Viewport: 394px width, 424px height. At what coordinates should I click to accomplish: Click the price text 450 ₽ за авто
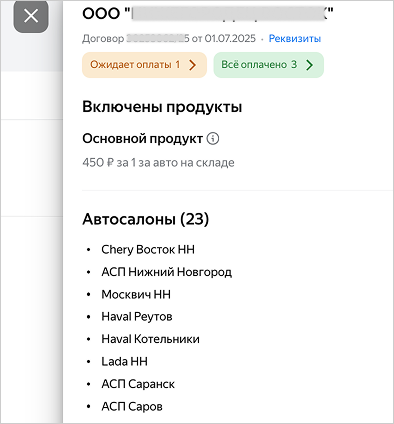158,163
